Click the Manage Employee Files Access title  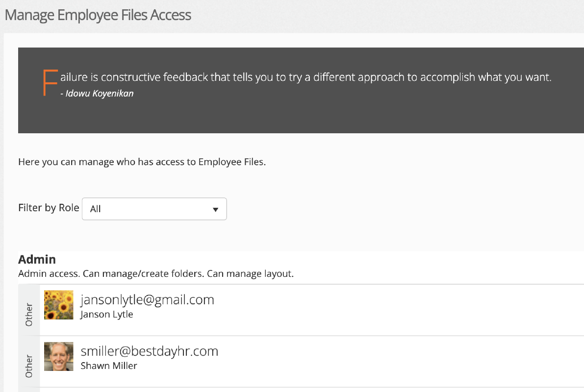[x=98, y=15]
